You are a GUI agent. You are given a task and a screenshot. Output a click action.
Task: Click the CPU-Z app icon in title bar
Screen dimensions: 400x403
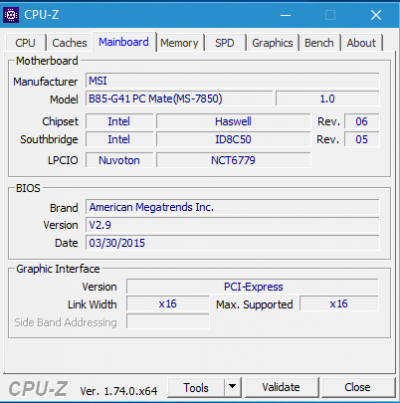[x=11, y=14]
